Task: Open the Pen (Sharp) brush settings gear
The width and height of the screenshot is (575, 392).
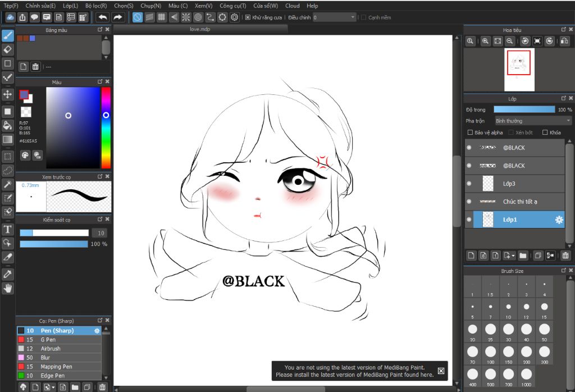Action: (x=97, y=331)
